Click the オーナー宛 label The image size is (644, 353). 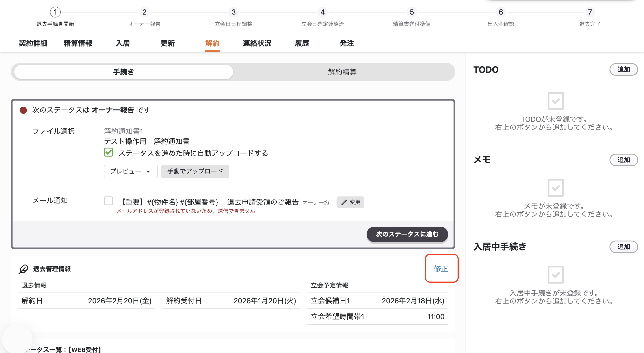coord(316,202)
